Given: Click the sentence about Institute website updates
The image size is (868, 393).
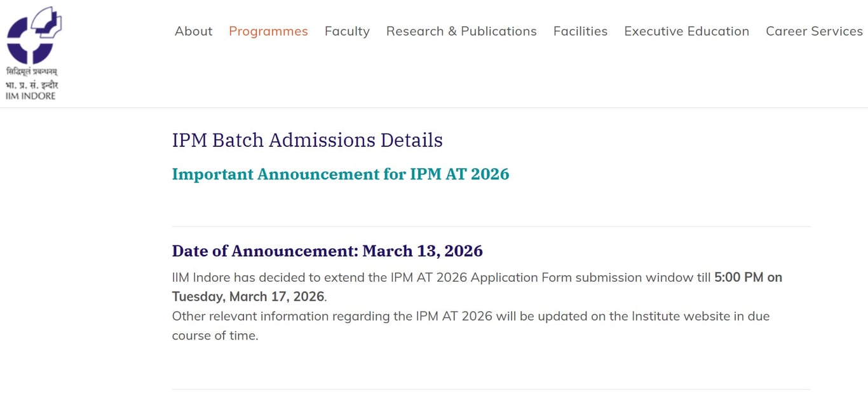Looking at the screenshot, I should 470,316.
